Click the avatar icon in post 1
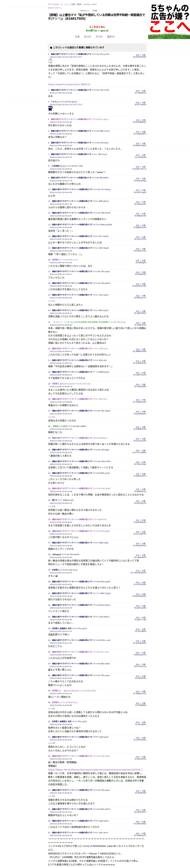 coord(50,61)
